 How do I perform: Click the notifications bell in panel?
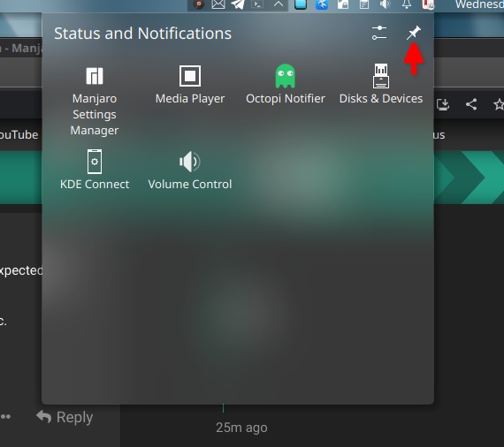[407, 4]
